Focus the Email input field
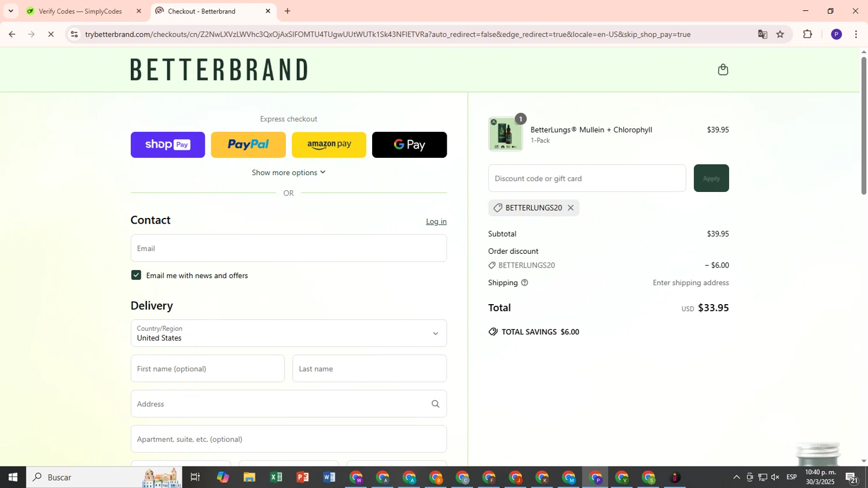The width and height of the screenshot is (868, 488). coord(289,248)
